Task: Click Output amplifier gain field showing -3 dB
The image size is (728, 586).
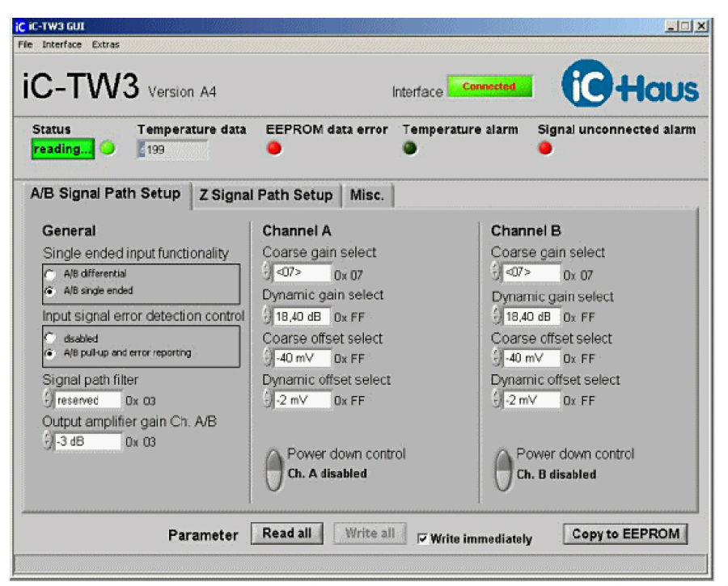Action: tap(87, 441)
